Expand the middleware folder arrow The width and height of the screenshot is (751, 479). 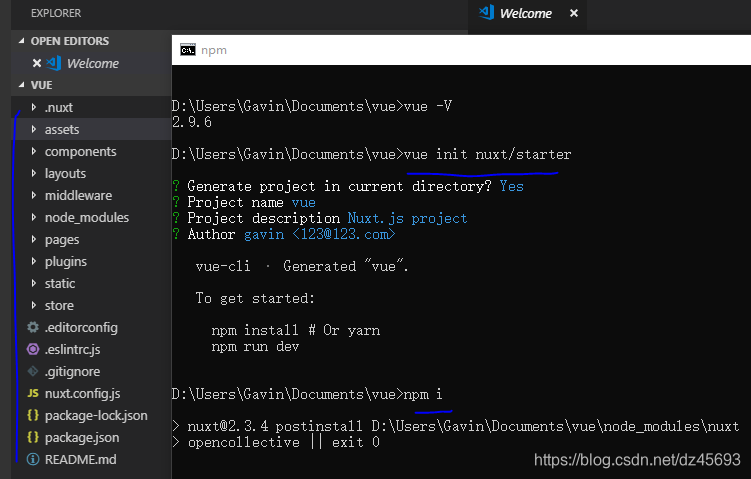[x=34, y=195]
